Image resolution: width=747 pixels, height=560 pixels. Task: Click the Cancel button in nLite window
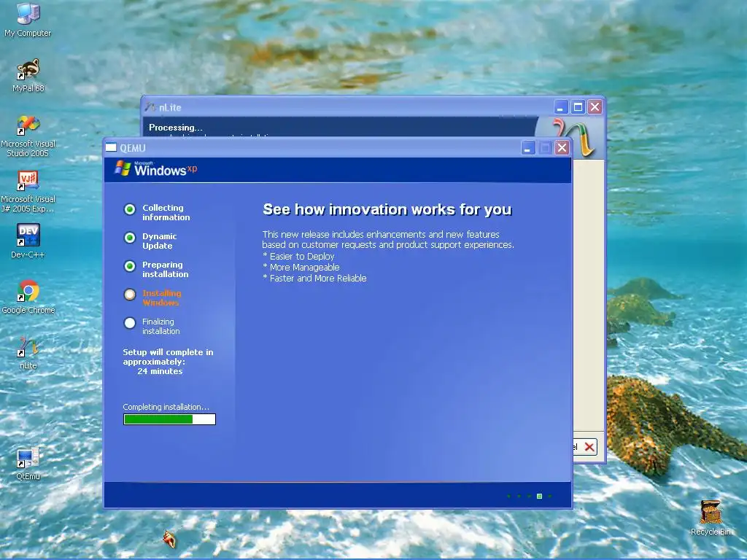(584, 447)
